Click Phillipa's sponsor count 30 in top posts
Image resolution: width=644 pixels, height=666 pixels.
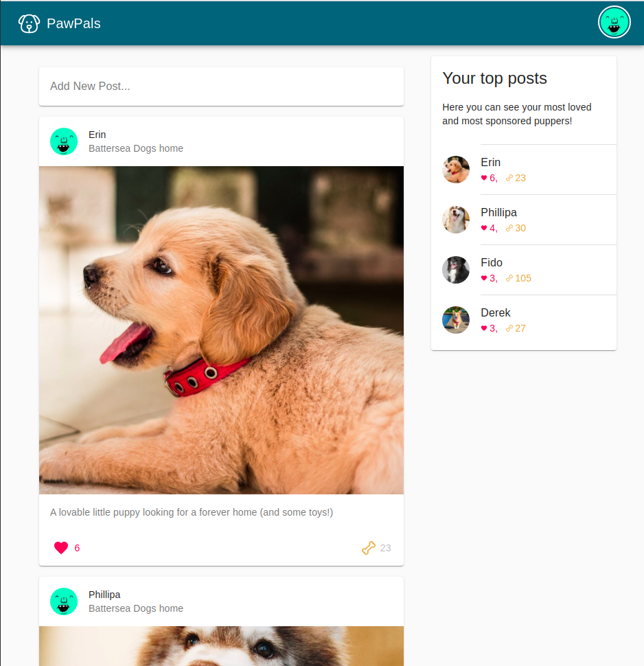(520, 228)
